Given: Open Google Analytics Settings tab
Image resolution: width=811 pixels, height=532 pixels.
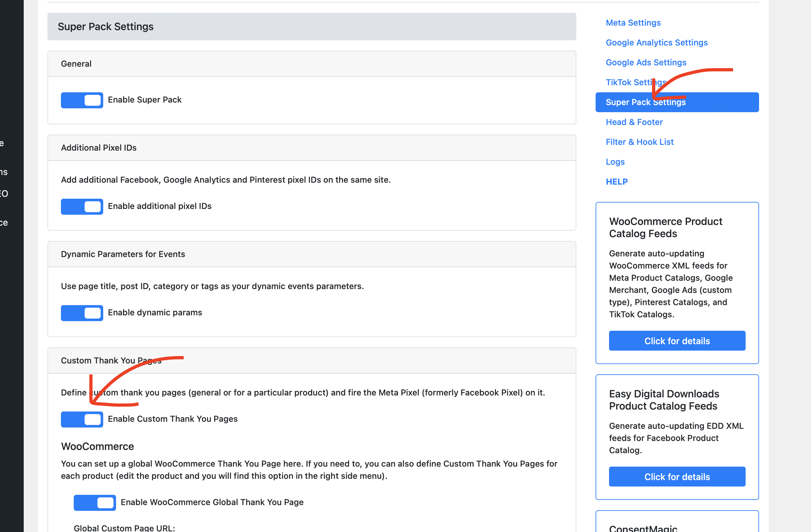Looking at the screenshot, I should tap(656, 43).
